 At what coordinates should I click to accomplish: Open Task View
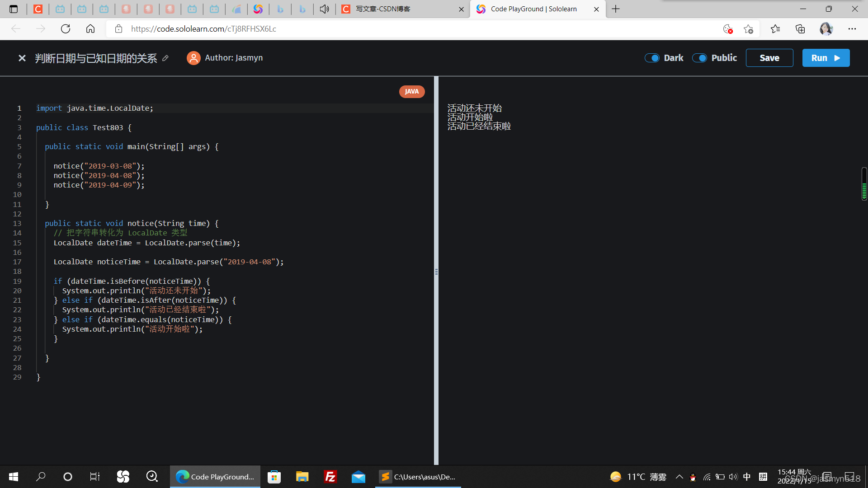click(x=95, y=477)
